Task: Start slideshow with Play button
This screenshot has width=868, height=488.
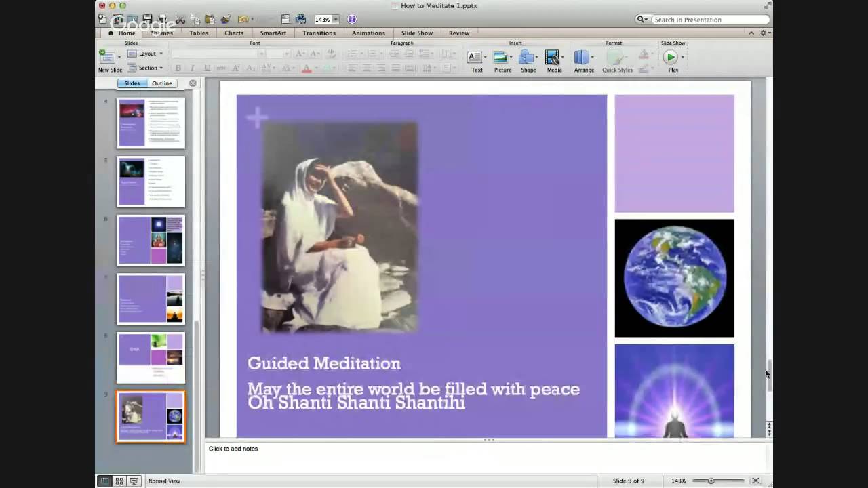Action: pos(670,58)
